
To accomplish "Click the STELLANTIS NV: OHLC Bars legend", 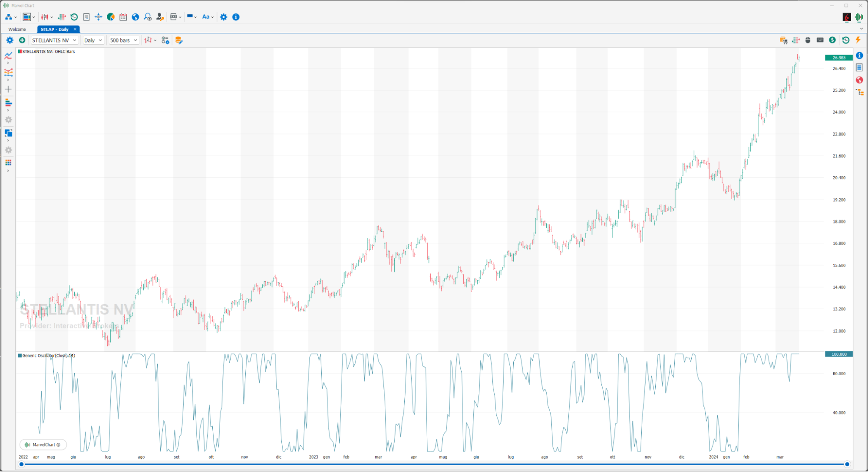I will 46,52.
